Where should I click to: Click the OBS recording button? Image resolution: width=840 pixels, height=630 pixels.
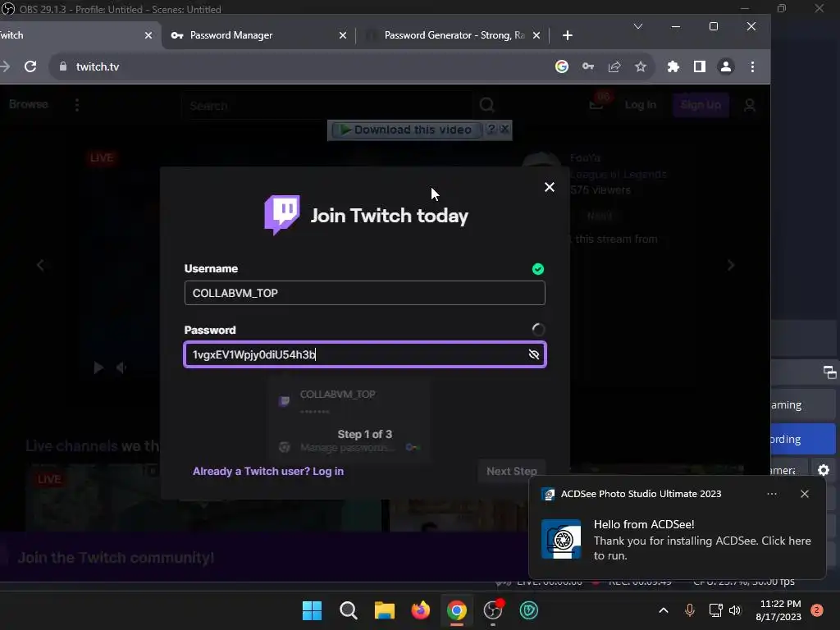(803, 439)
